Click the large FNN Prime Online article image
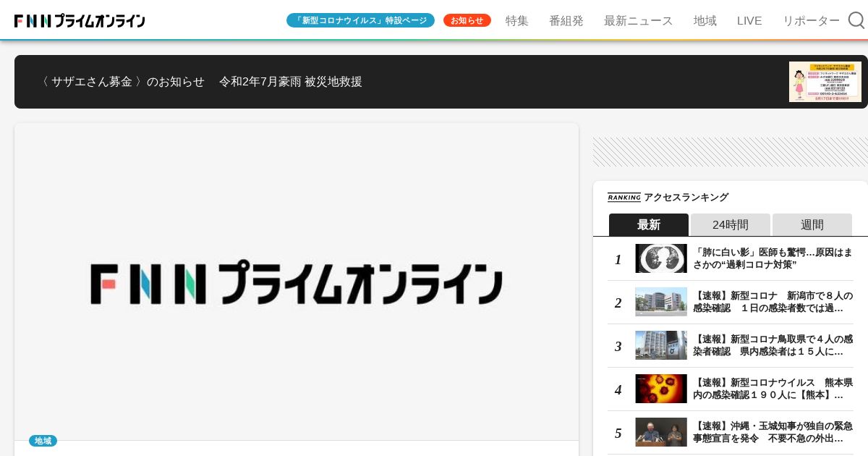This screenshot has height=456, width=868. coord(297,282)
